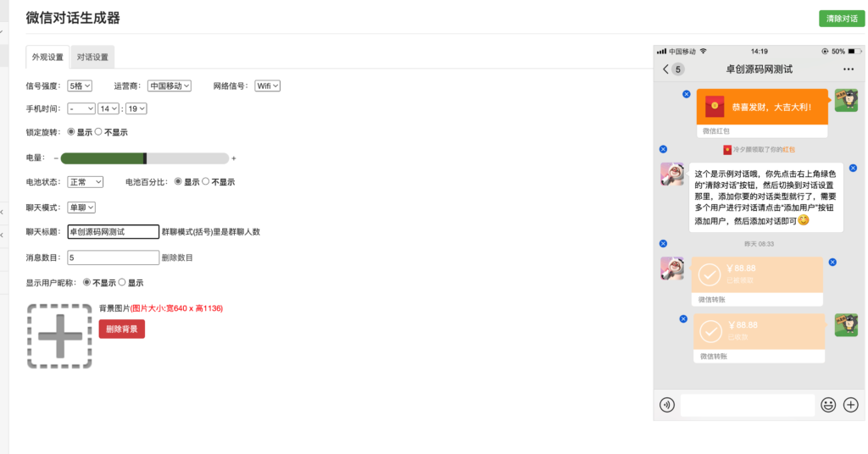Delete the 已收款 transfer message

click(684, 319)
